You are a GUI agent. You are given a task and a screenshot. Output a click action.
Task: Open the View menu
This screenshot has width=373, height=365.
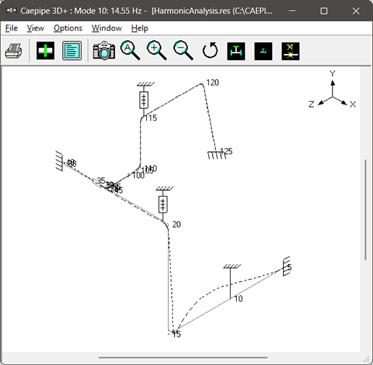(x=35, y=28)
